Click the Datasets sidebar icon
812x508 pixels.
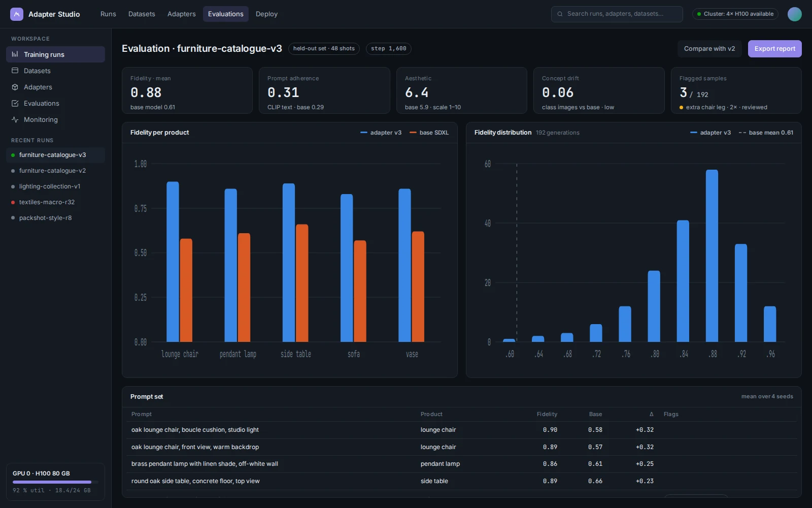[x=15, y=71]
